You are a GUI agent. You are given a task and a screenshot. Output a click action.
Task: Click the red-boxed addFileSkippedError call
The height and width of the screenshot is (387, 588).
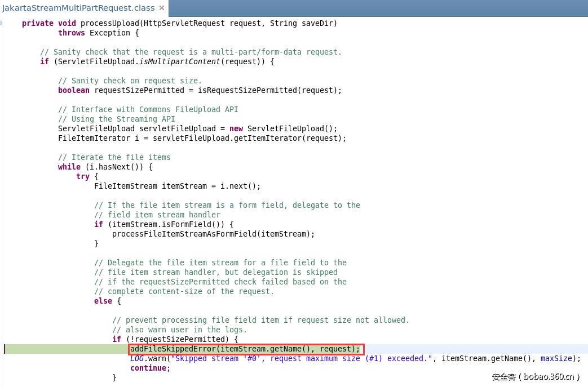(x=245, y=349)
